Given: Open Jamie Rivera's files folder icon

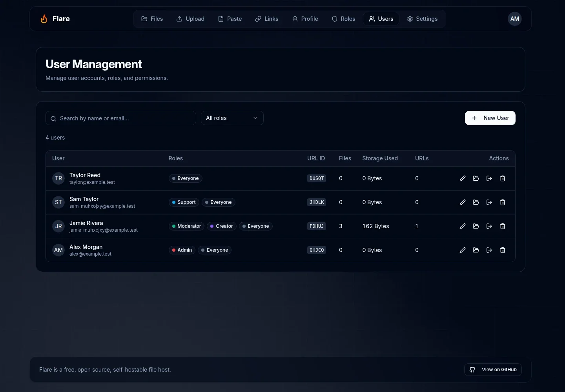Looking at the screenshot, I should (x=476, y=226).
